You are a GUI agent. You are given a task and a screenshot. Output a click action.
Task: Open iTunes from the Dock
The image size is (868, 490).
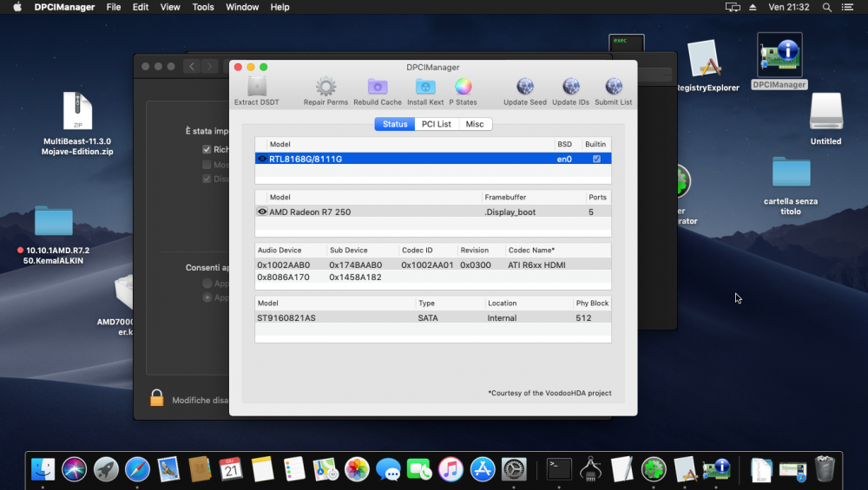tap(450, 469)
